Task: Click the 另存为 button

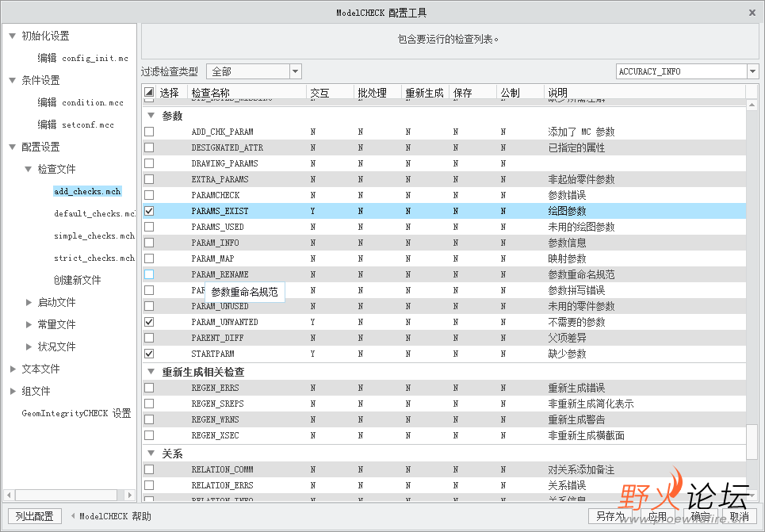Action: pos(610,516)
